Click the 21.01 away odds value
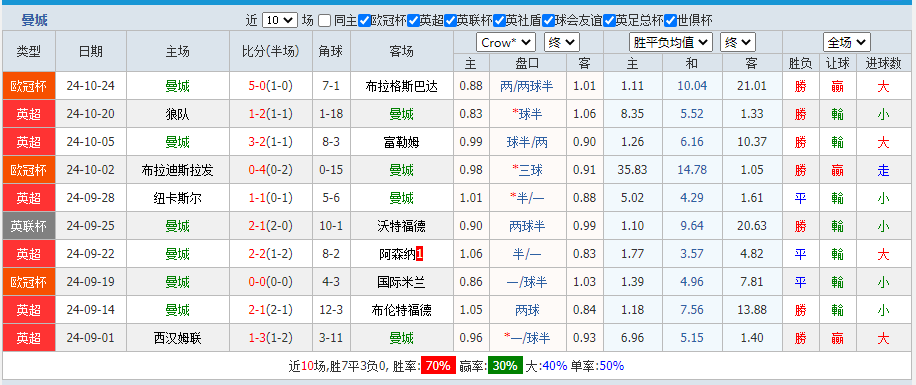 click(751, 86)
